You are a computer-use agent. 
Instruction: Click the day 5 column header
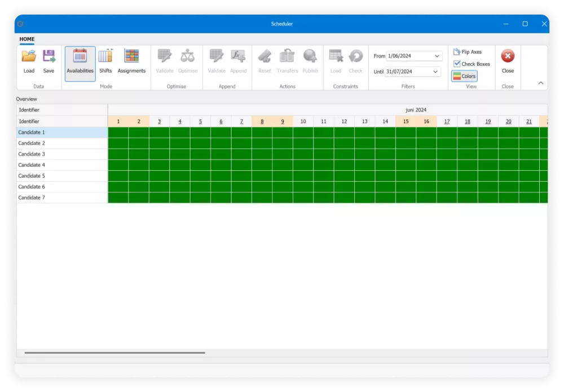click(200, 122)
